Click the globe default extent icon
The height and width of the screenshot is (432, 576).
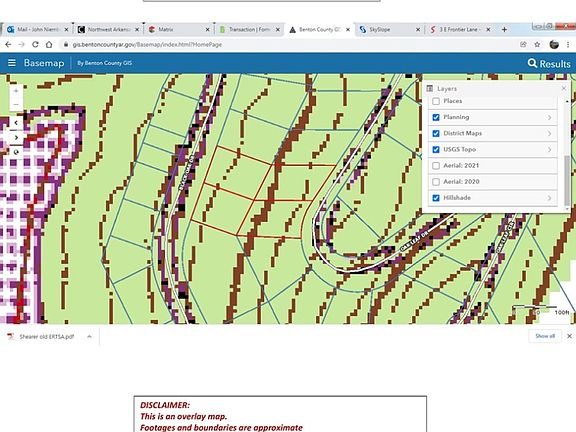[16, 152]
